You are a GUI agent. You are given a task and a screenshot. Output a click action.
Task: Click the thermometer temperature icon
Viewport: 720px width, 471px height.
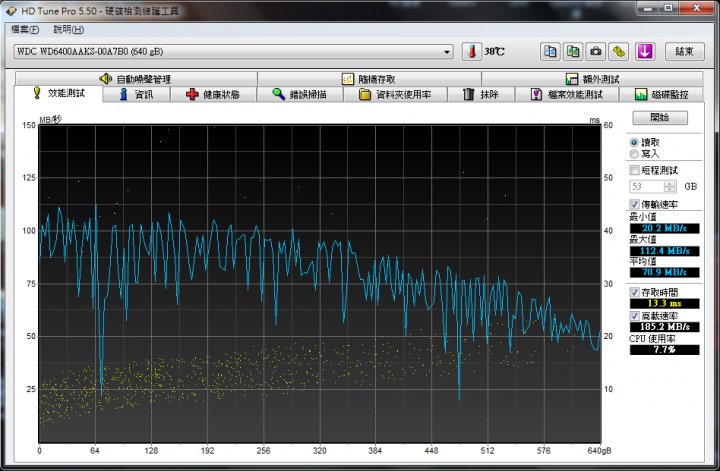coord(472,51)
